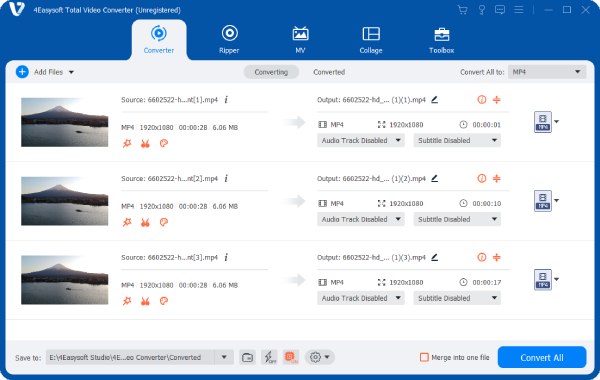
Task: Open the Convert All to MP4 dropdown
Action: 547,72
